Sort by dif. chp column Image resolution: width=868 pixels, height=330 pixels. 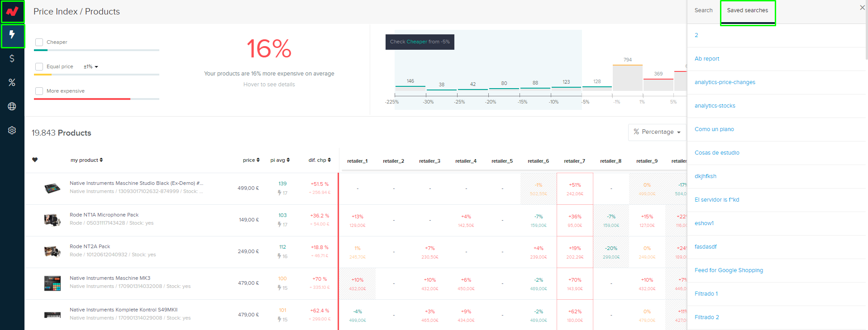pyautogui.click(x=320, y=160)
